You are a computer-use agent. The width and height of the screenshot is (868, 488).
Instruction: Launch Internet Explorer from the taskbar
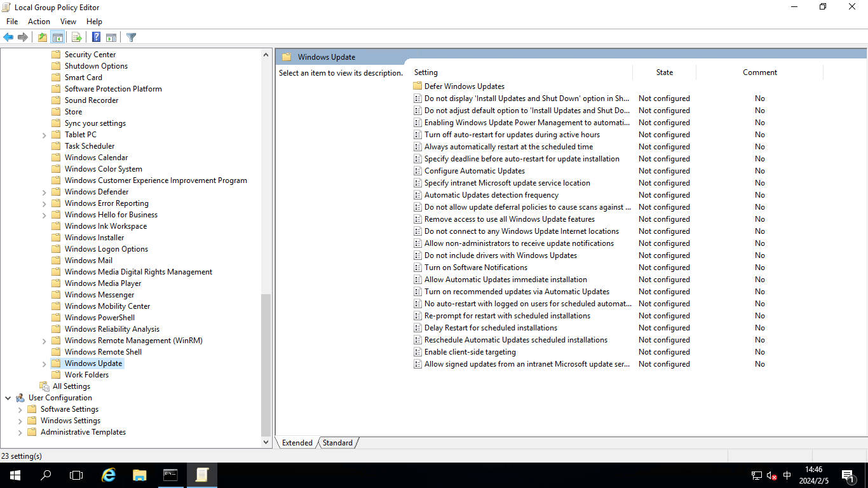[109, 475]
